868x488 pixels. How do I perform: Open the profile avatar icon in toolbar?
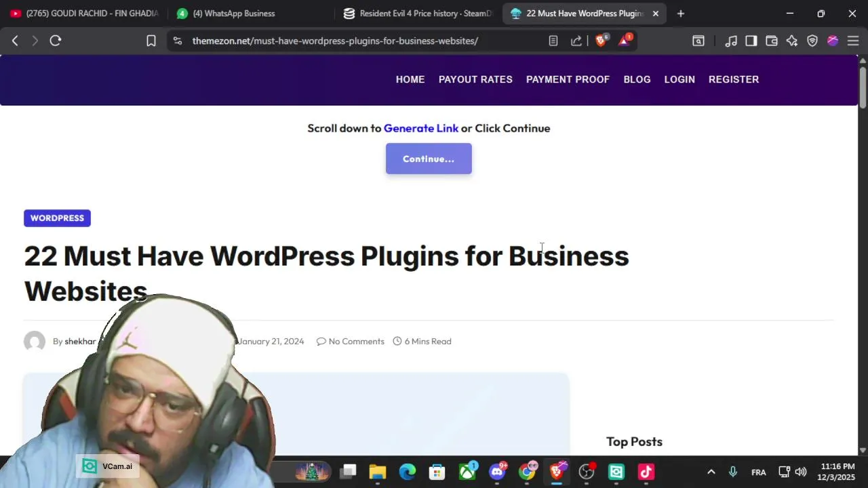[x=833, y=41]
